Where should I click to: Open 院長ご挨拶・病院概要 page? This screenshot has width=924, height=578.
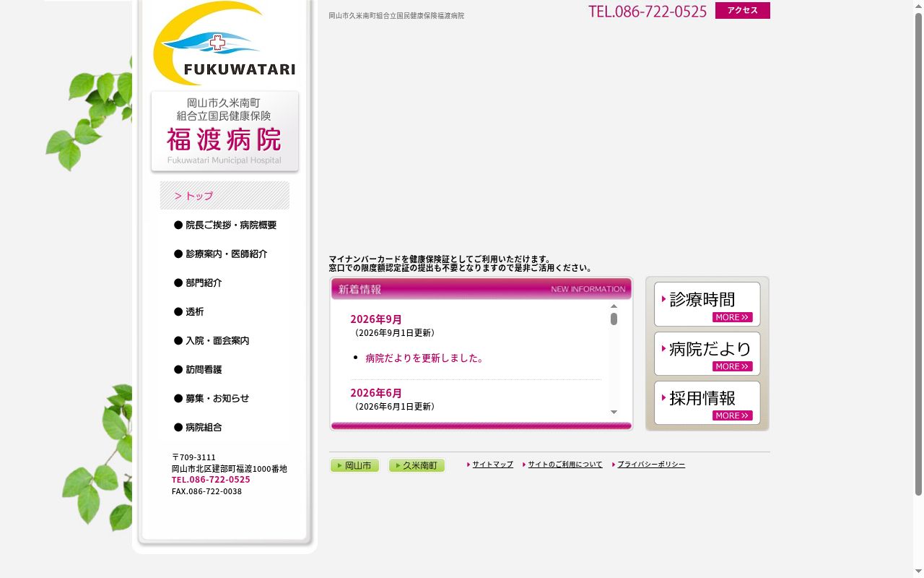[225, 225]
